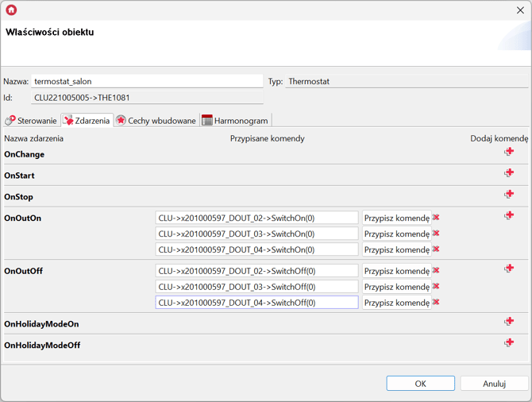Image resolution: width=532 pixels, height=402 pixels.
Task: Click the Anuluj button
Action: [494, 384]
